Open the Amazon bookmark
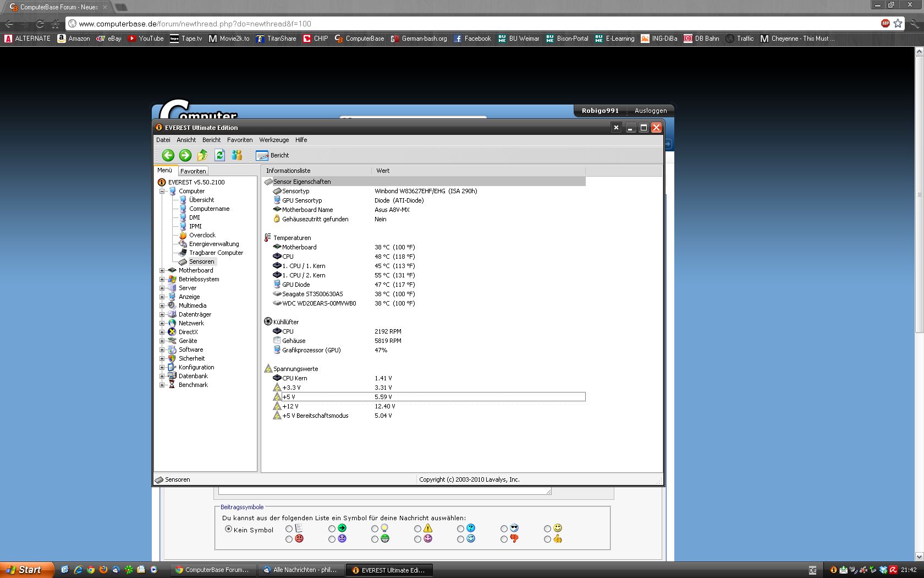Image resolution: width=924 pixels, height=578 pixels. point(74,39)
